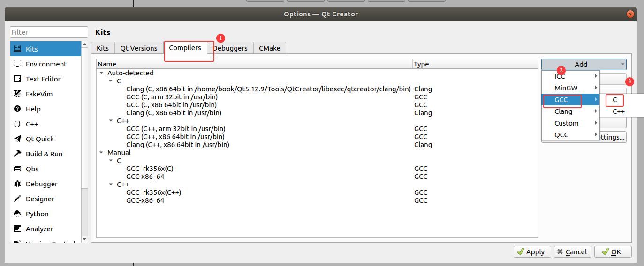Collapse the Manual tree group

click(x=101, y=152)
